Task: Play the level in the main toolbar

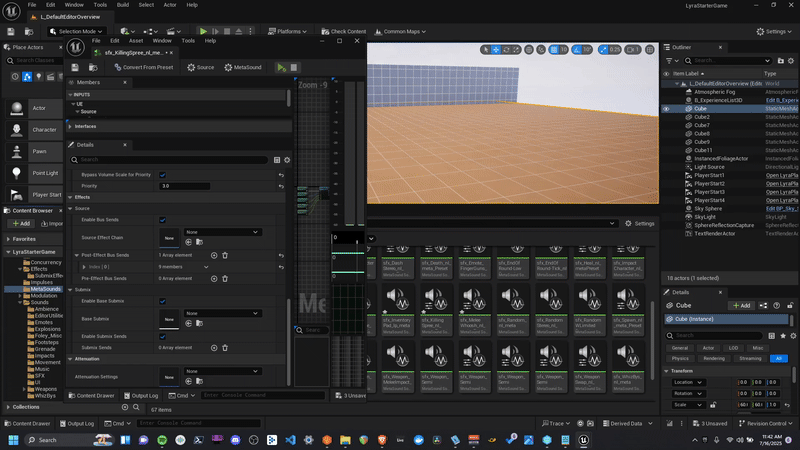Action: pos(203,32)
